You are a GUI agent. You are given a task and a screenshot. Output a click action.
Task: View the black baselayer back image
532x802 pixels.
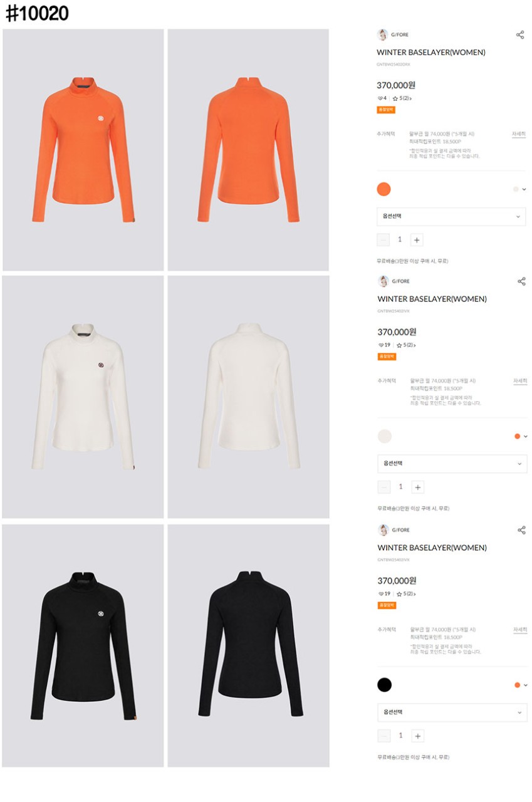click(249, 645)
